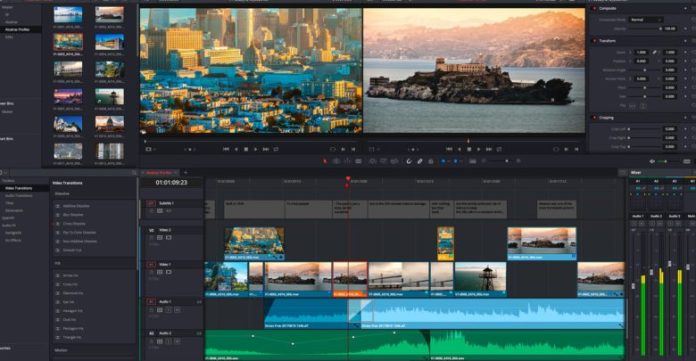Go to first frame in timeline viewer
This screenshot has height=361, width=696.
(x=449, y=150)
